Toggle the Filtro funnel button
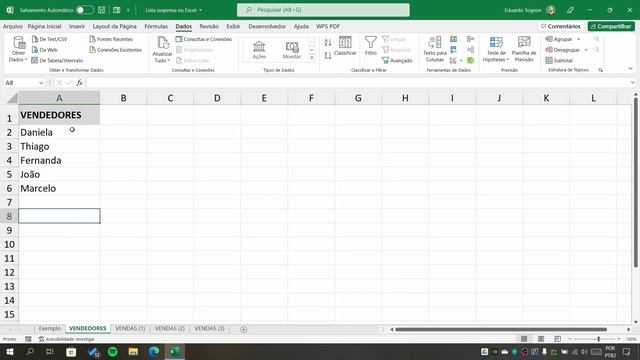The height and width of the screenshot is (360, 640). click(x=371, y=46)
